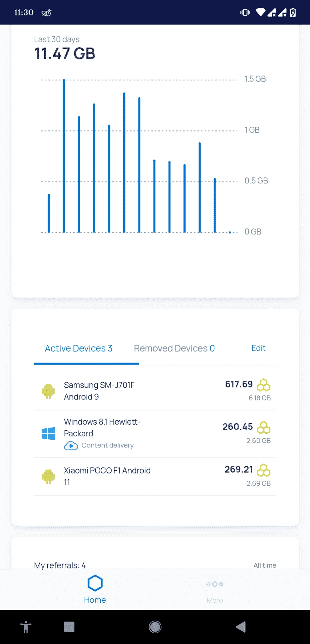Select the Samsung SM-J701F device row
310x644 pixels.
pos(155,391)
